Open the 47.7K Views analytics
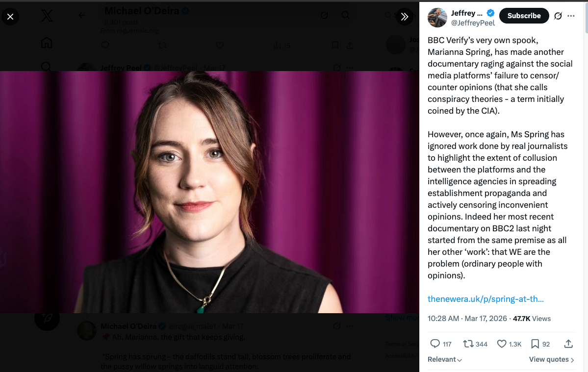The image size is (588, 372). pyautogui.click(x=532, y=318)
